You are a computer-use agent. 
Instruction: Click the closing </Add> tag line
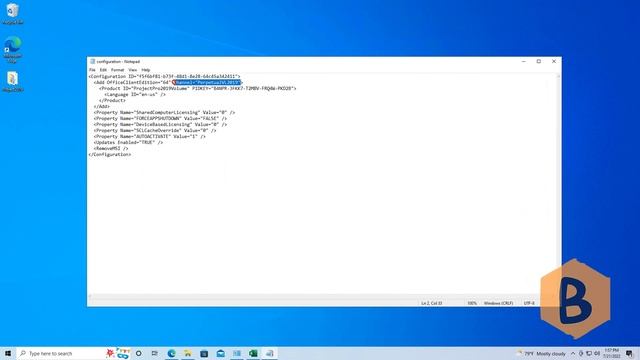click(x=102, y=107)
